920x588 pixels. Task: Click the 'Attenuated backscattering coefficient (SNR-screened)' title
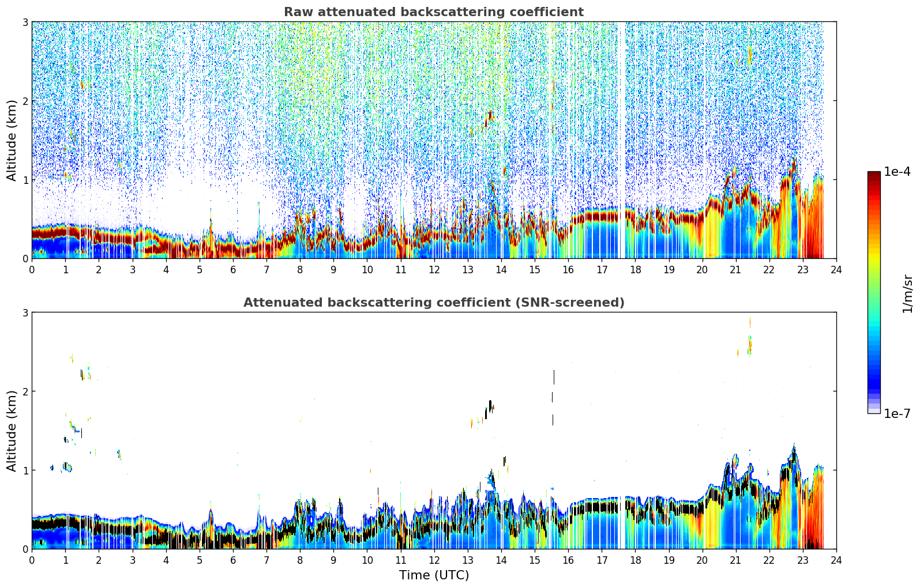[x=434, y=303]
